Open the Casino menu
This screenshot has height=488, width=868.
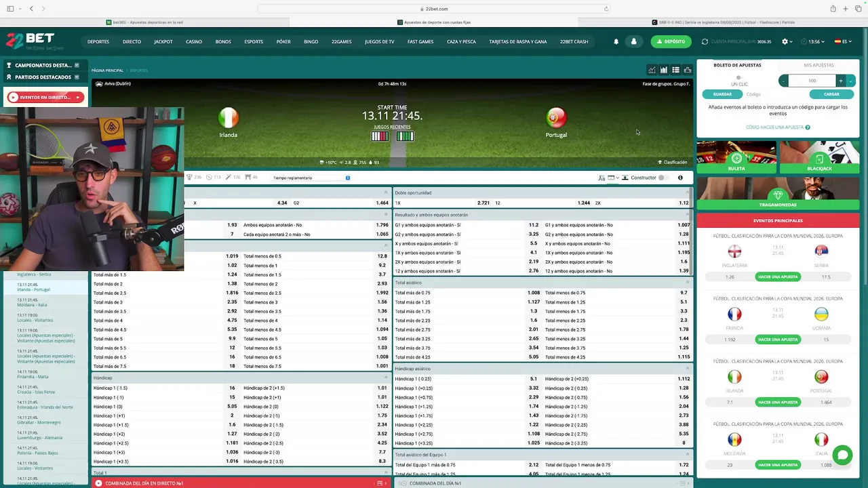click(194, 41)
